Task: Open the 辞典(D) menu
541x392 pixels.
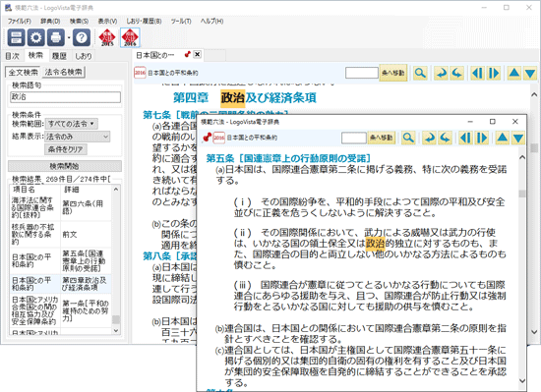Action: tap(50, 21)
